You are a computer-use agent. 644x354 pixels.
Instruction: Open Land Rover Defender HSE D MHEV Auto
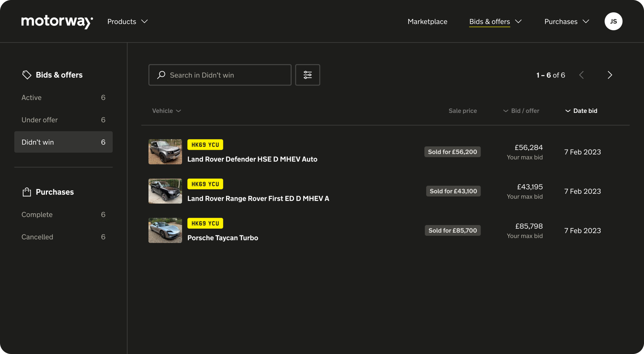click(252, 159)
